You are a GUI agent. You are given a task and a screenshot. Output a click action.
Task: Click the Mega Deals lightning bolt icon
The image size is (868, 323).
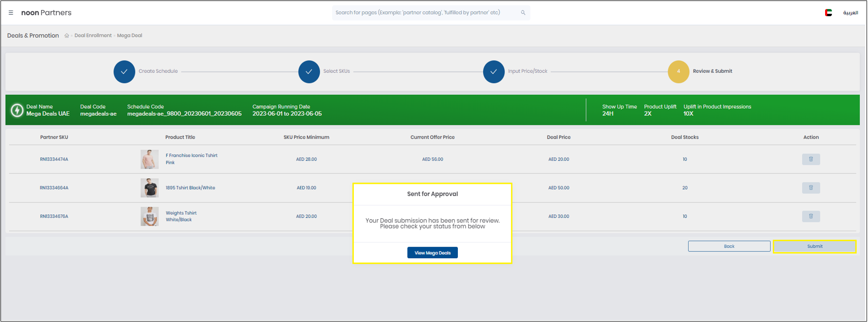(x=17, y=111)
